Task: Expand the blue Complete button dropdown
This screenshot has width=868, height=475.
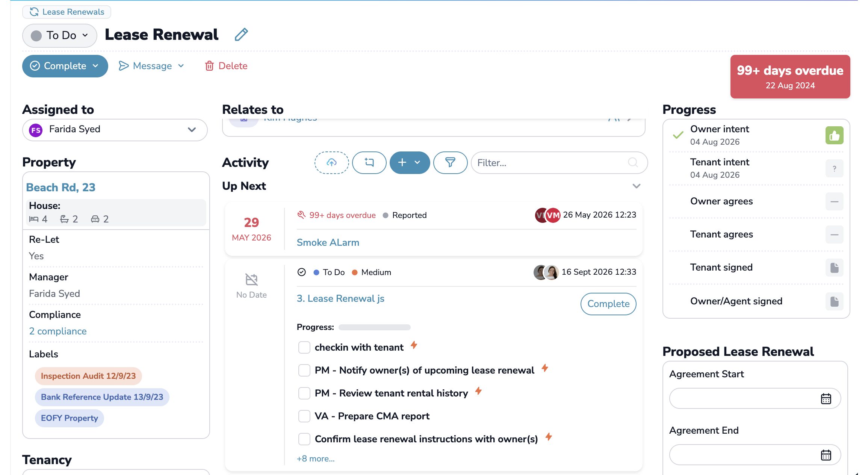Action: (95, 66)
